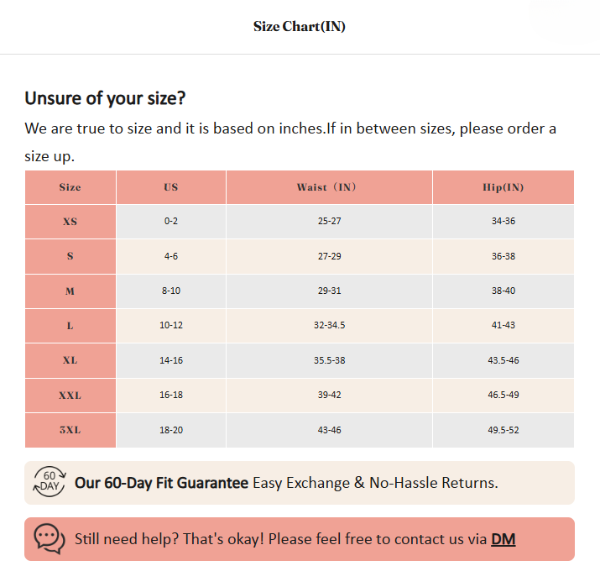Click the 60-Day Fit Guarantee text

click(x=161, y=483)
